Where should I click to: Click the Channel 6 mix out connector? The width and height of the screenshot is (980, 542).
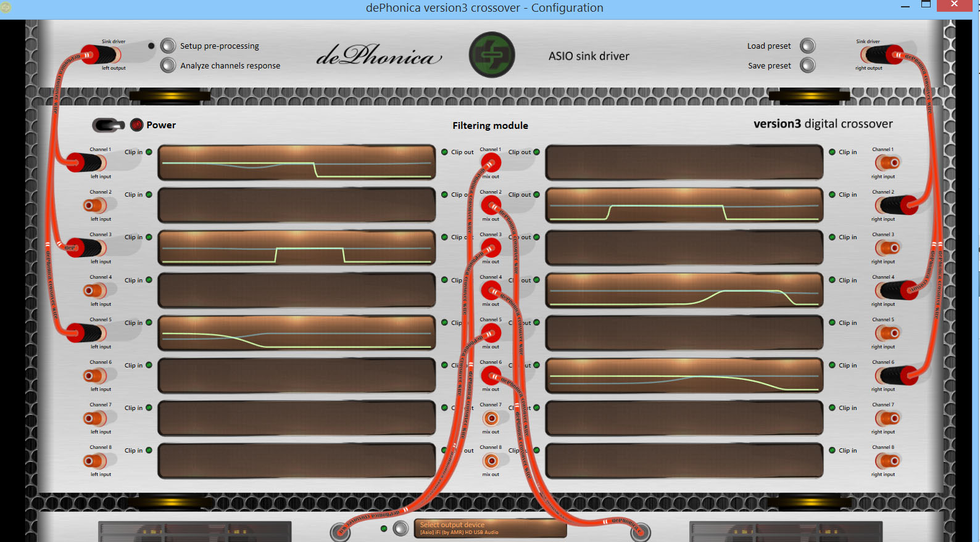[491, 376]
